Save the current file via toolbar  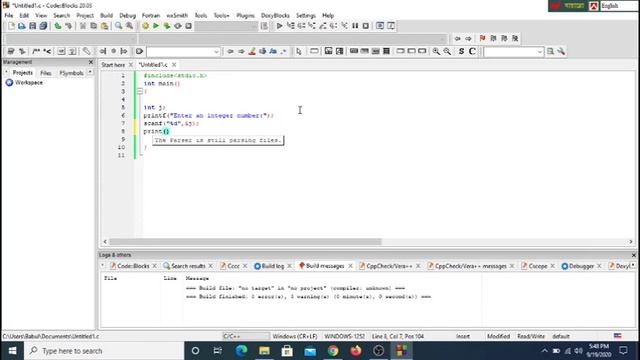32,26
